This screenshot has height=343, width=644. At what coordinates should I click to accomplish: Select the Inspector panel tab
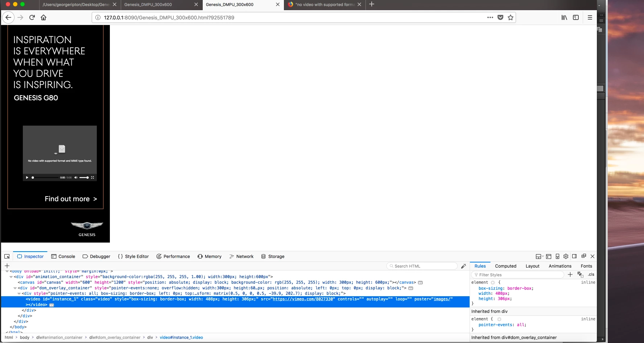[30, 256]
